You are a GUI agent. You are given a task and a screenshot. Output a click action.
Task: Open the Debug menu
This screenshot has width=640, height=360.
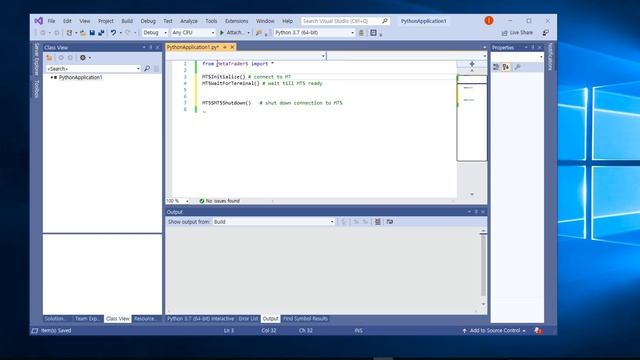148,21
